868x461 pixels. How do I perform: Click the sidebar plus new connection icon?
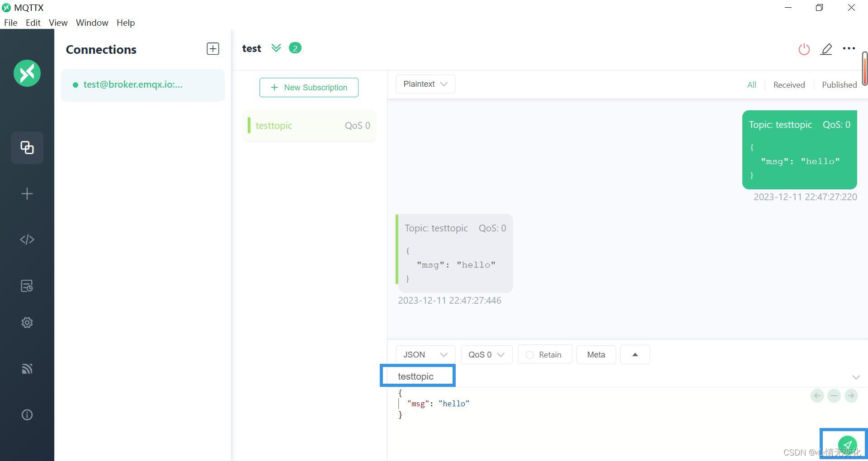pyautogui.click(x=27, y=194)
